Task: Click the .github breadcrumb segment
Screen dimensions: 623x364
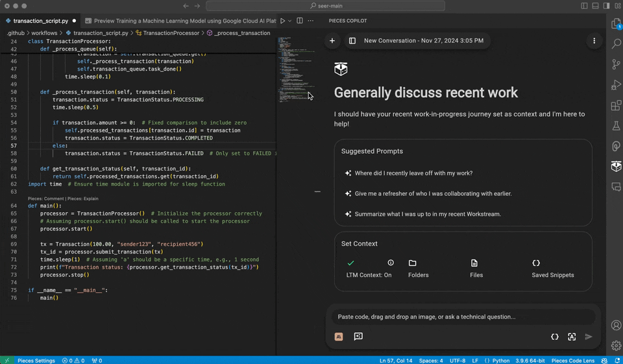Action: pos(16,33)
